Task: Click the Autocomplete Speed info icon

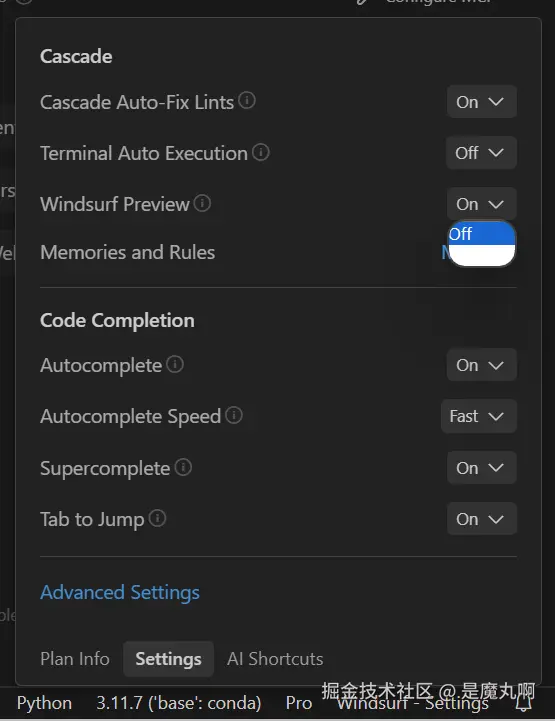Action: click(234, 415)
